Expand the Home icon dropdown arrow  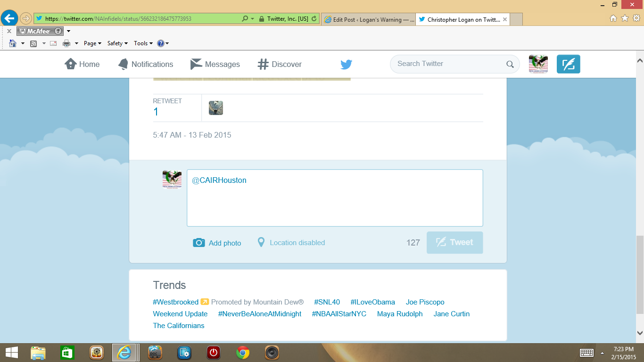[x=23, y=43]
